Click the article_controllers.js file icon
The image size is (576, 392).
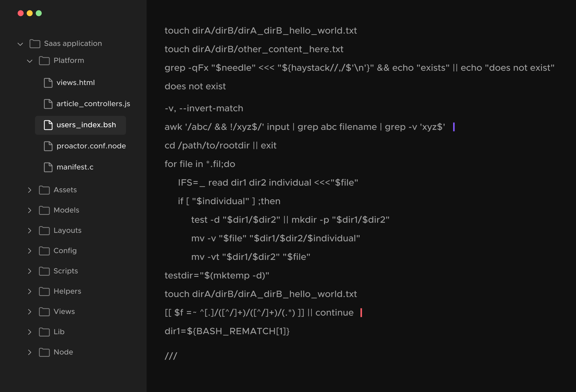[48, 104]
